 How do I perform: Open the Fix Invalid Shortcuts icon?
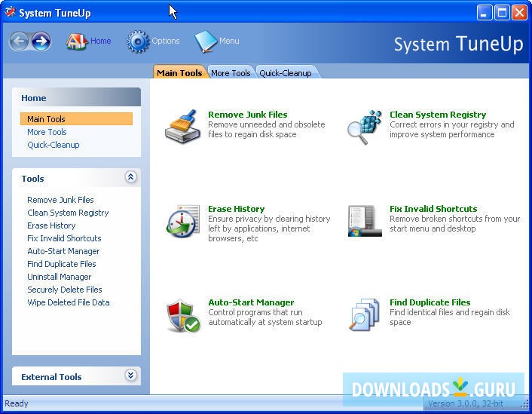365,221
